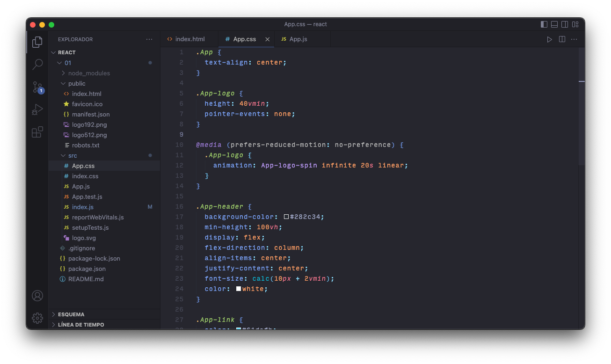Screen dimensions: 611x364
Task: Collapse the public folder
Action: click(63, 83)
